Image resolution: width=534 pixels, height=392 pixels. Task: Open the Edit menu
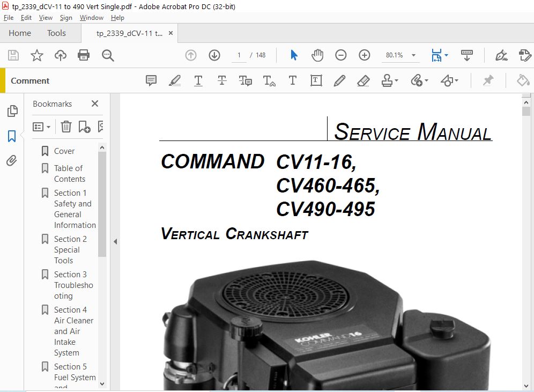coord(26,18)
